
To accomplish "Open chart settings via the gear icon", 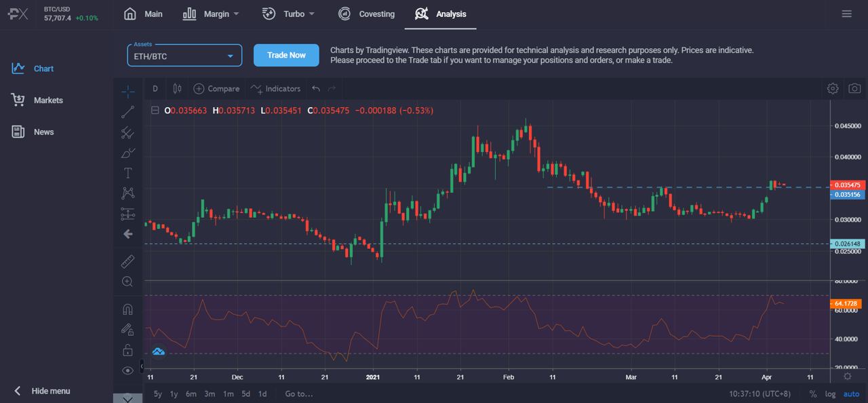I will (833, 88).
